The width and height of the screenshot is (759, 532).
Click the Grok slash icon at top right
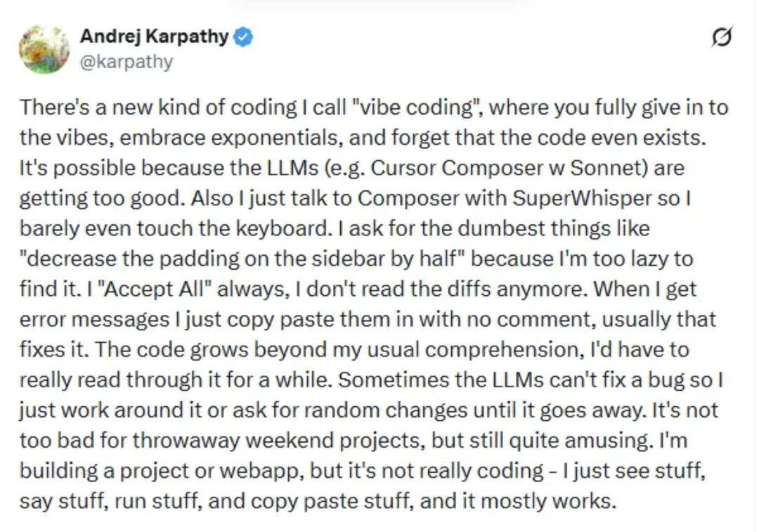click(722, 37)
